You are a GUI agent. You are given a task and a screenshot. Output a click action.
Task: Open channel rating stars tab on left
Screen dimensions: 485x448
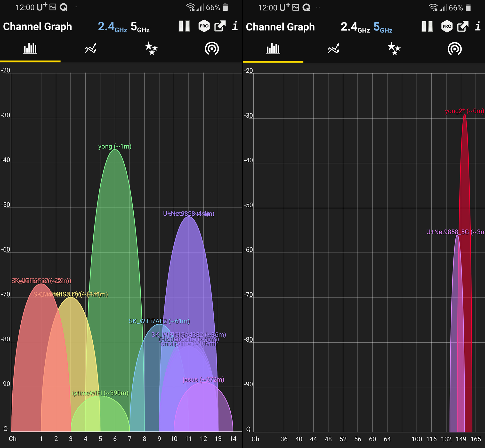[151, 48]
